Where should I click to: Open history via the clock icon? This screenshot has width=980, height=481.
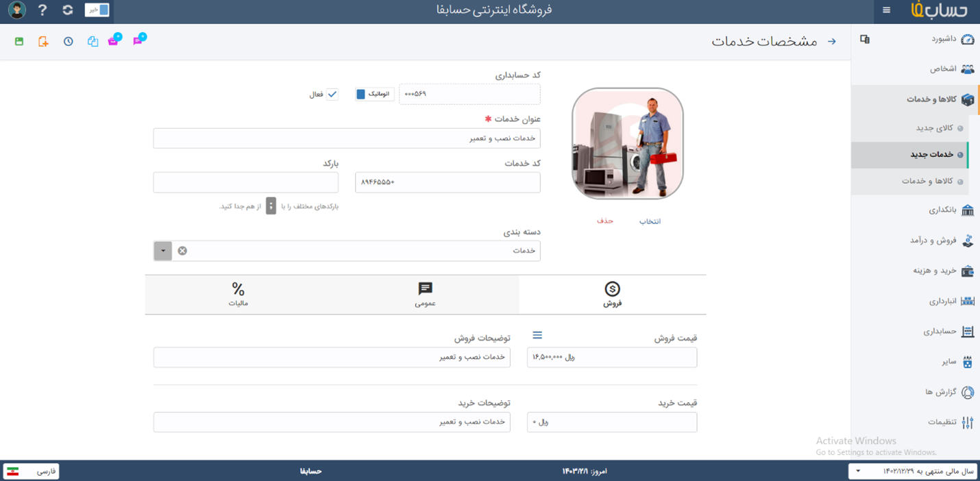pyautogui.click(x=69, y=42)
